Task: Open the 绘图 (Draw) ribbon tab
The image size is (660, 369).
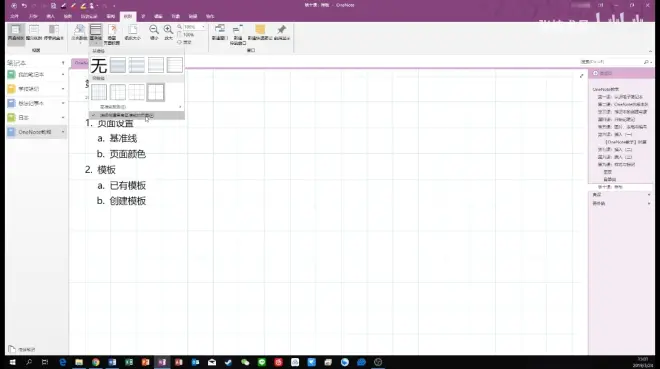Action: click(68, 16)
